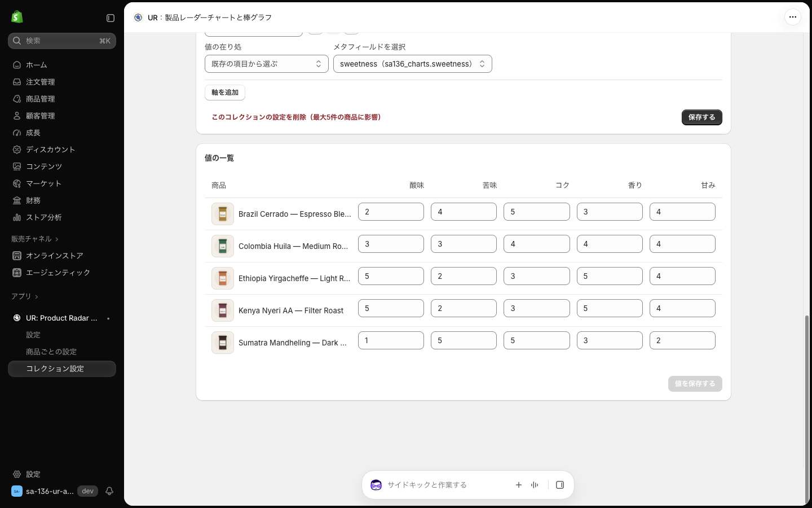Expand the 販売チャネル section chevron
Viewport: 812px width, 508px height.
click(57, 239)
